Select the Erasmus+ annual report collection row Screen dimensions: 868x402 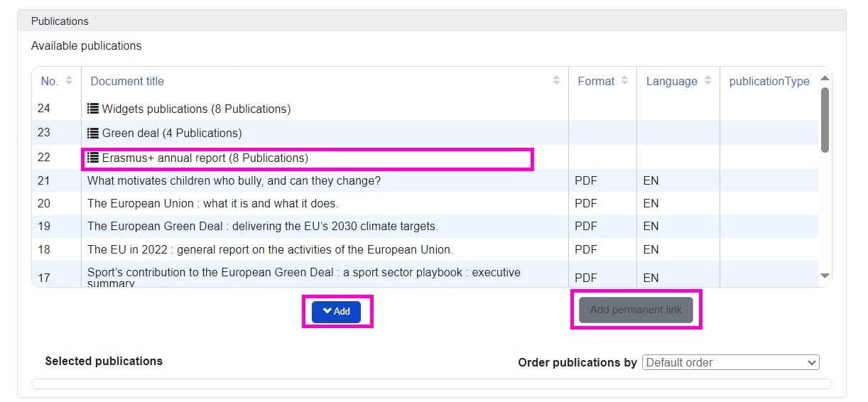(x=205, y=158)
